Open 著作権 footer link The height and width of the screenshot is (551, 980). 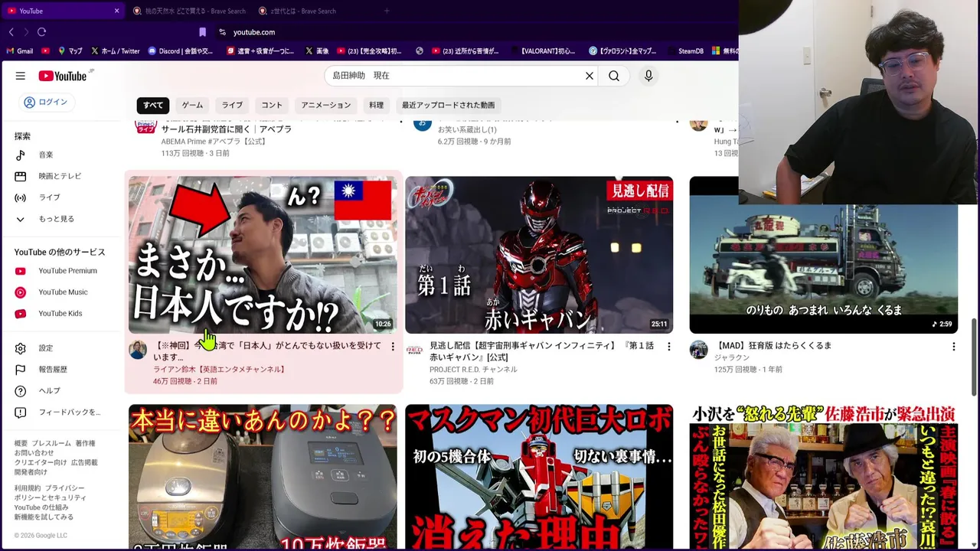coord(85,444)
